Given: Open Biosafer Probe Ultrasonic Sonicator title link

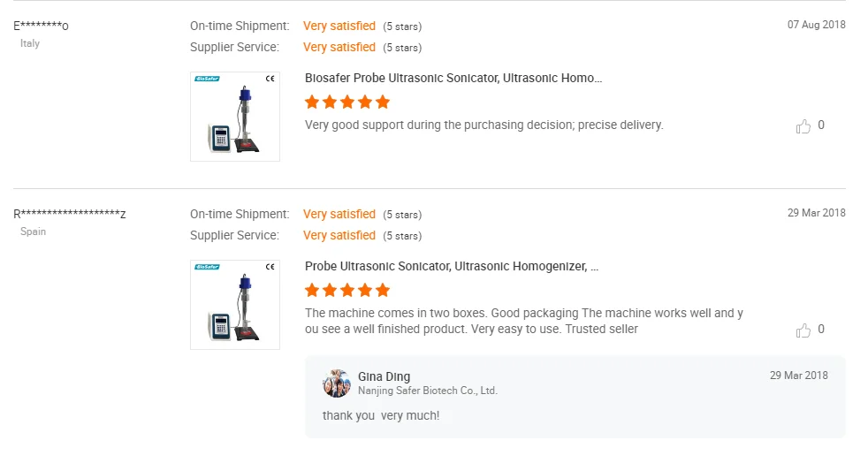Looking at the screenshot, I should pos(453,78).
